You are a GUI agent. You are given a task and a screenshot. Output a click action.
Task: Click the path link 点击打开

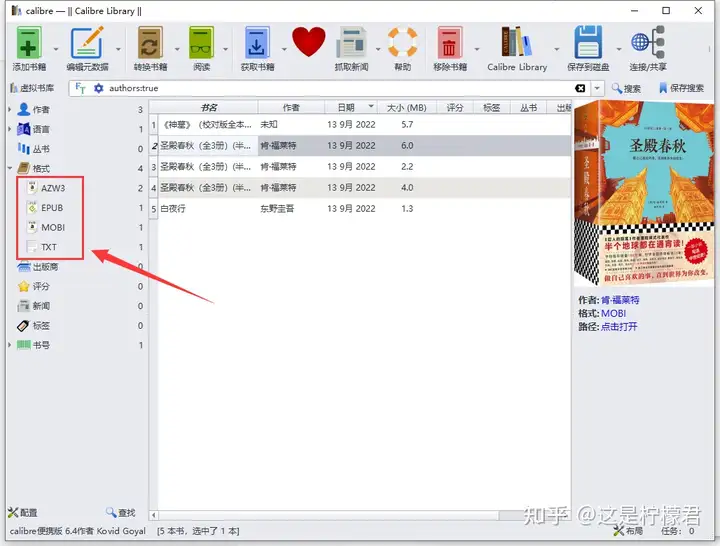click(619, 326)
